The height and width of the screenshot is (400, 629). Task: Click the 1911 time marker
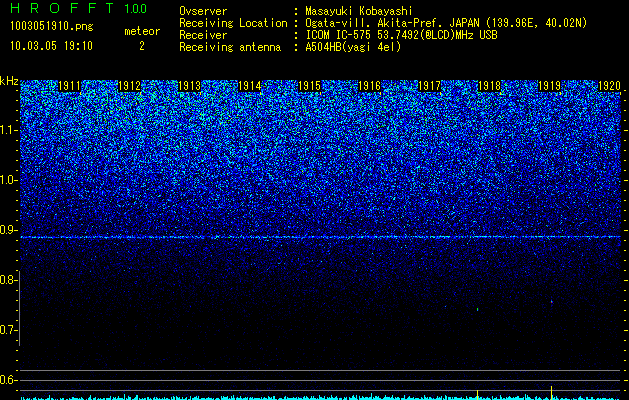click(x=69, y=86)
